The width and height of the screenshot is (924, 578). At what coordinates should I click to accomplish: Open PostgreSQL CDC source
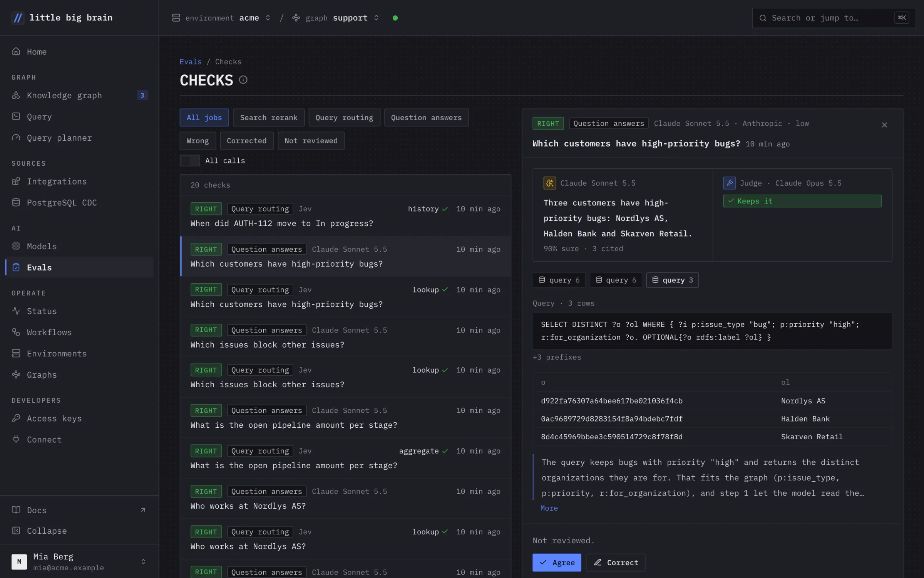pyautogui.click(x=79, y=202)
